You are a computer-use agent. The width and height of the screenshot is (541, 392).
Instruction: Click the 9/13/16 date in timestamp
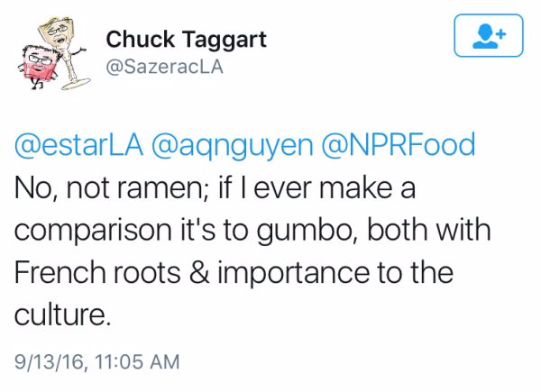tap(47, 362)
